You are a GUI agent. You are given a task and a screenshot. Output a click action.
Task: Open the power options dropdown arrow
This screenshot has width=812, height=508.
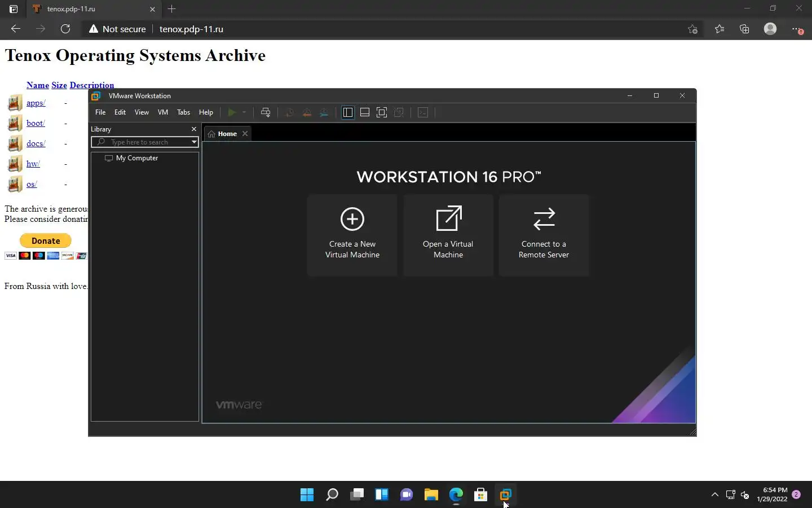click(x=244, y=112)
